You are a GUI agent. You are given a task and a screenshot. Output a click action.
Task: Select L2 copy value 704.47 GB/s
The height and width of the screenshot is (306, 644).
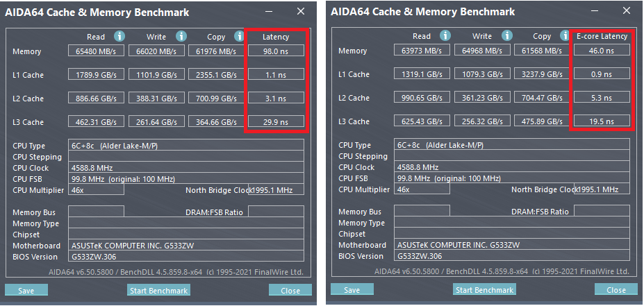coord(542,97)
